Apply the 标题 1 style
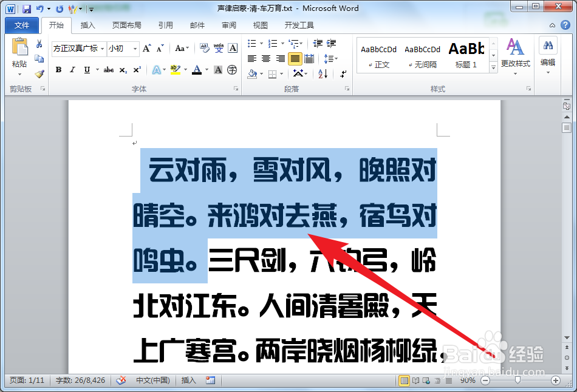This screenshot has width=577, height=392. pyautogui.click(x=466, y=55)
